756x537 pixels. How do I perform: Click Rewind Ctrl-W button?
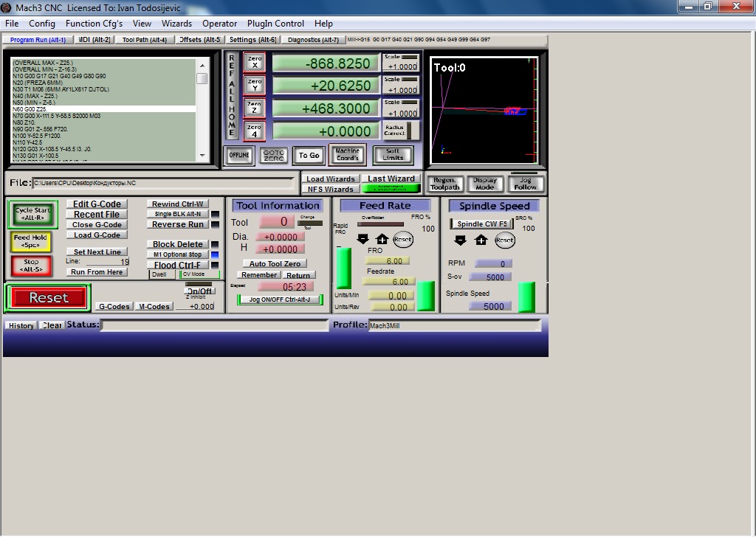click(x=177, y=204)
